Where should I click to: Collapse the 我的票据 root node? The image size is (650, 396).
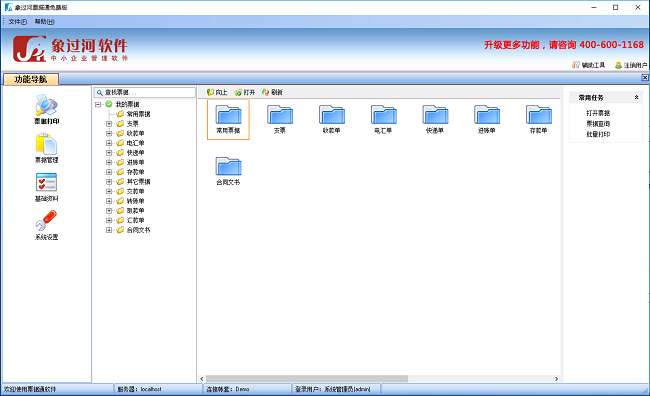tap(98, 104)
